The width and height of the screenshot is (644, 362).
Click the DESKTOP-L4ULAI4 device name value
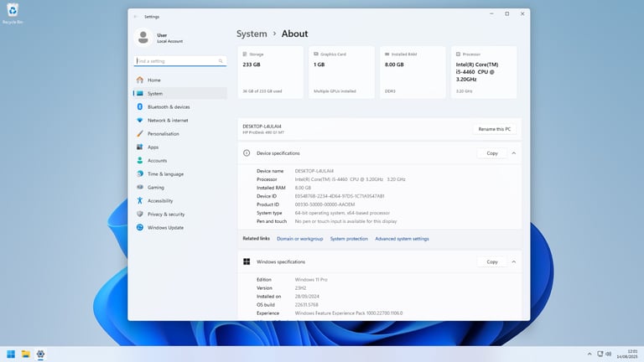[314, 171]
